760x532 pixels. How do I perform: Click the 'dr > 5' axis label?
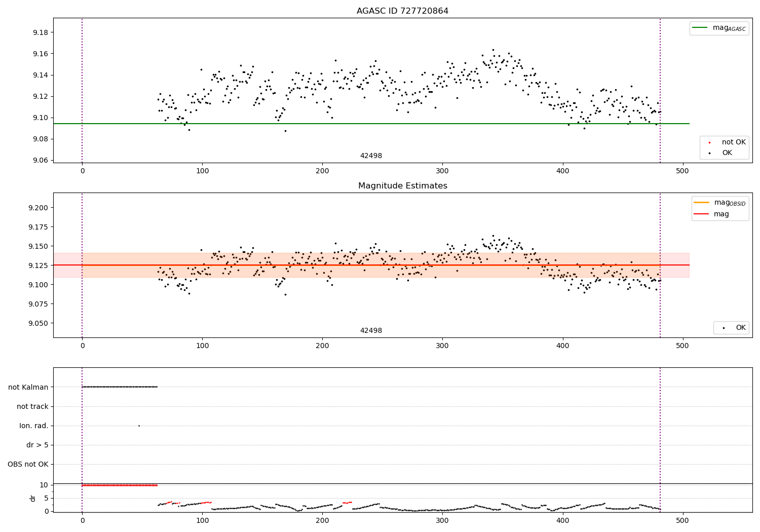pos(37,445)
